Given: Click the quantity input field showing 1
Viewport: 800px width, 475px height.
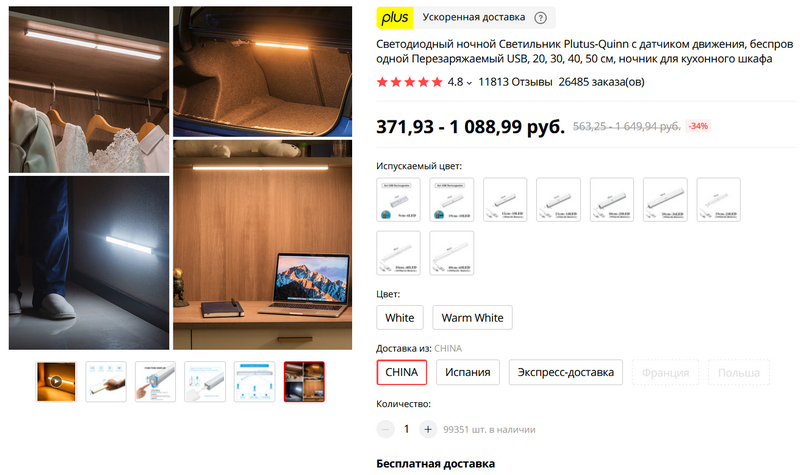Looking at the screenshot, I should [407, 430].
